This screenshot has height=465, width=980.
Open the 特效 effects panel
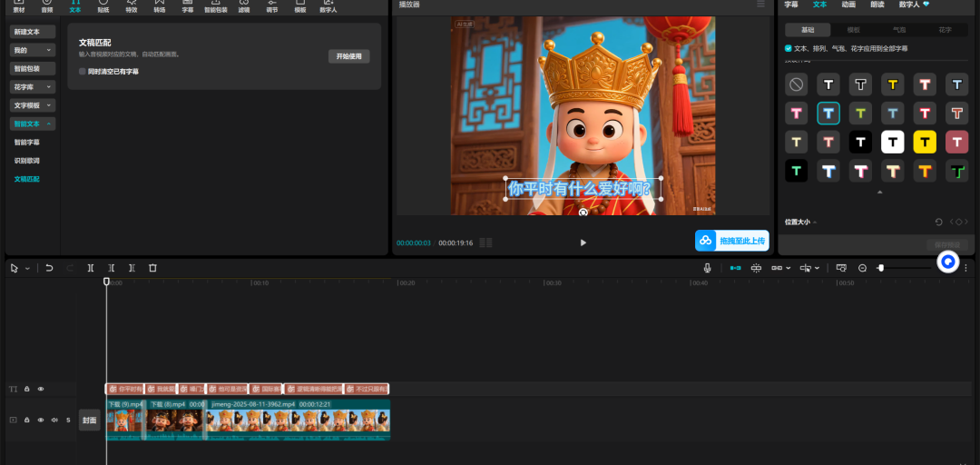[132, 6]
